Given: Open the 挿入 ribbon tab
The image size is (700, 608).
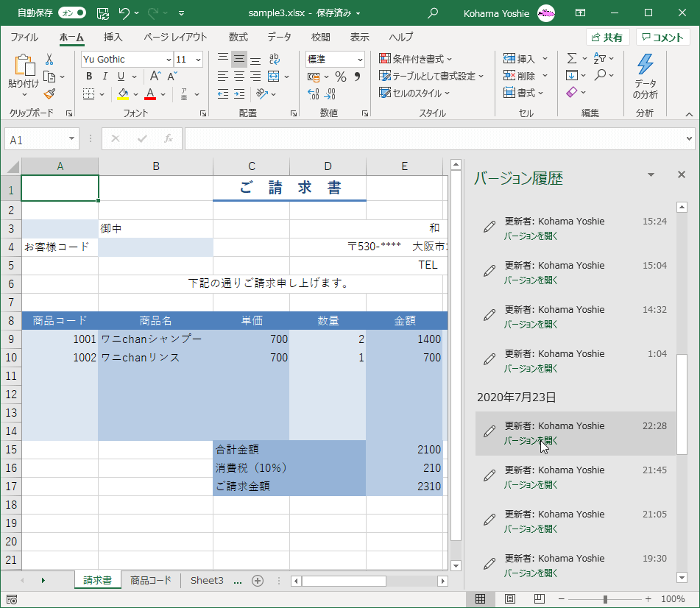Looking at the screenshot, I should (113, 38).
